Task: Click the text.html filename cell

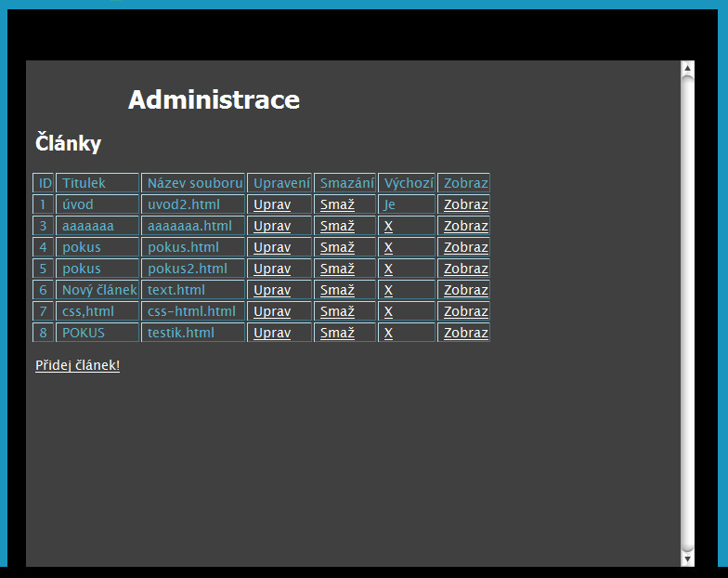Action: pos(193,290)
